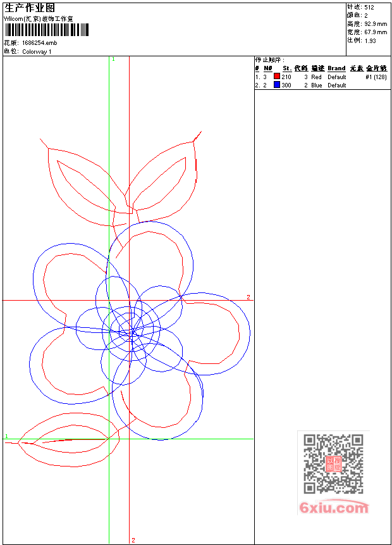Viewport: 392px width, 545px height.
Task: Click the 'N#' column header
Action: pyautogui.click(x=267, y=68)
